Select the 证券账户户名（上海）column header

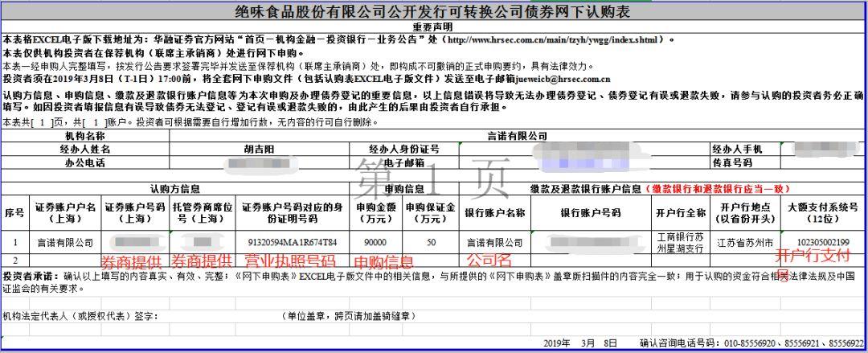tap(65, 213)
